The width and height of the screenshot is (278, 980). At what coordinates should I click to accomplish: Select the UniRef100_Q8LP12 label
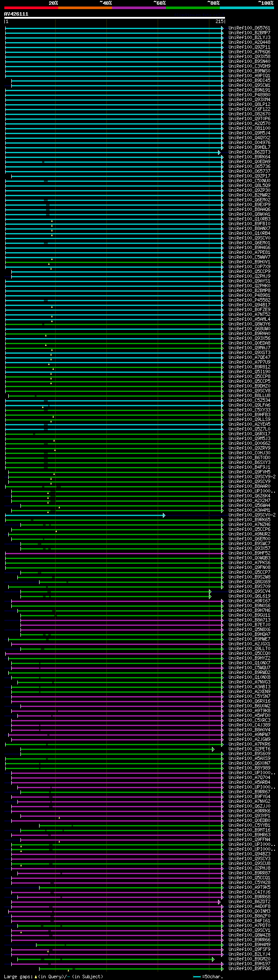point(249,104)
